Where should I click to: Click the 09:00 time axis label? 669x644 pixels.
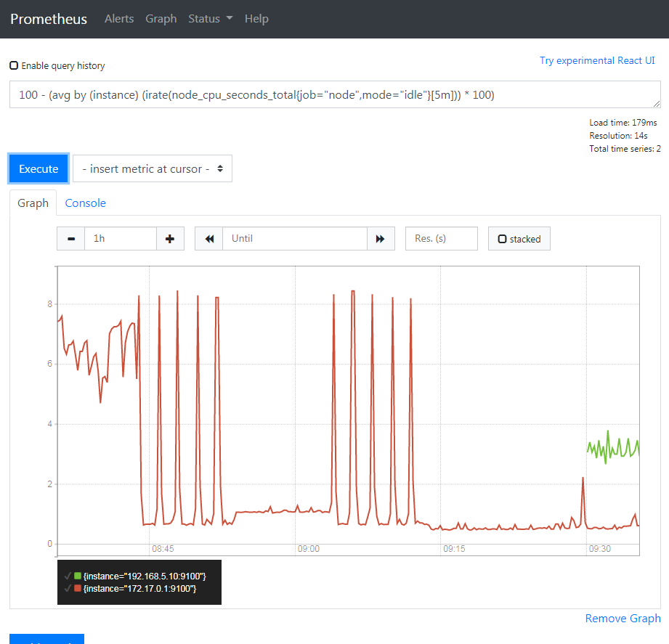309,549
